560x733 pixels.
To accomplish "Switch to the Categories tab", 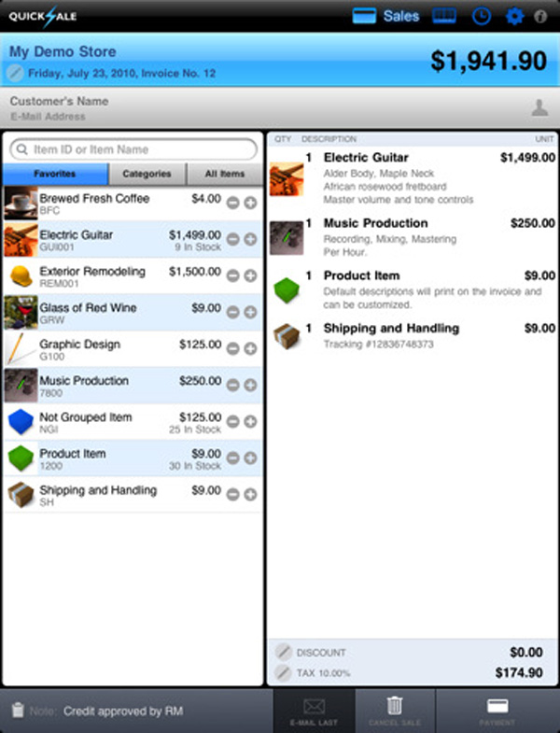I will (147, 174).
